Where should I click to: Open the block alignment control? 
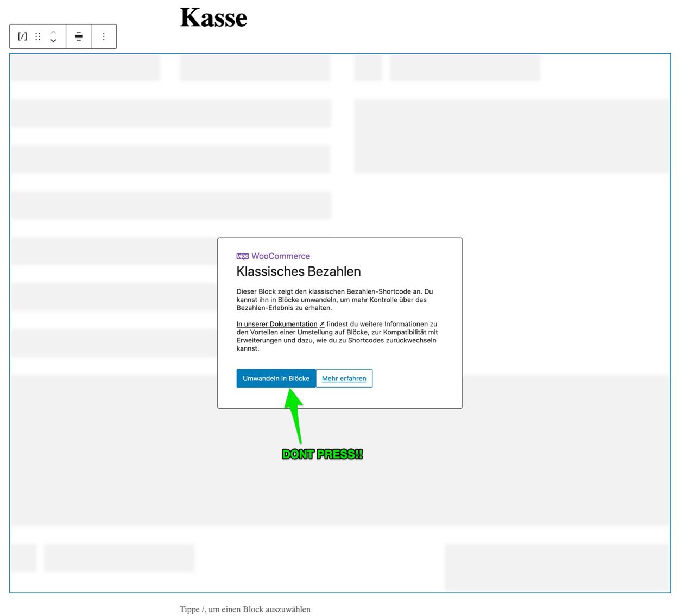[x=79, y=36]
